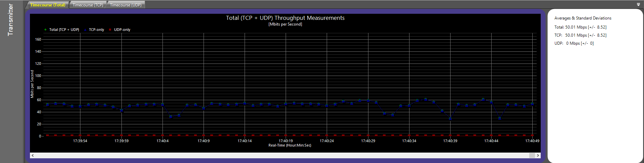
Task: Click the 17:40:19 time axis label
Action: [x=286, y=141]
